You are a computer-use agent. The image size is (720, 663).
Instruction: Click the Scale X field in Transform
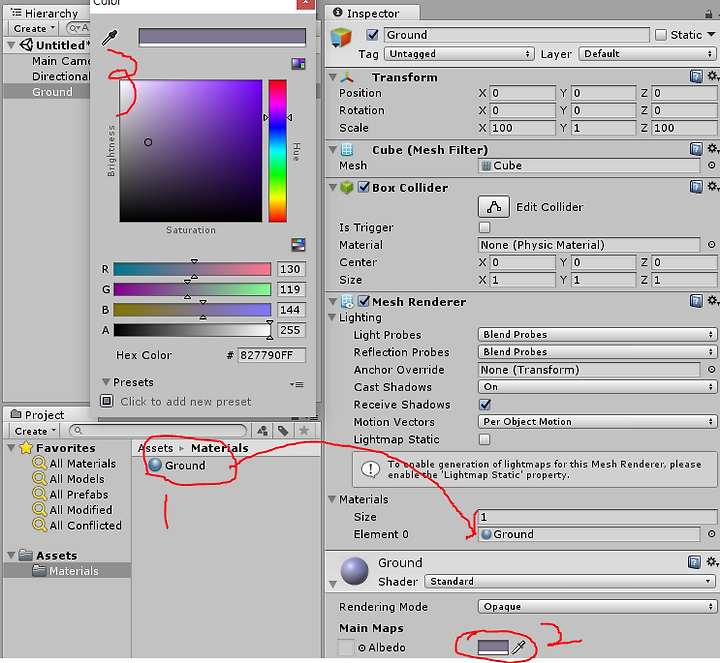(523, 128)
